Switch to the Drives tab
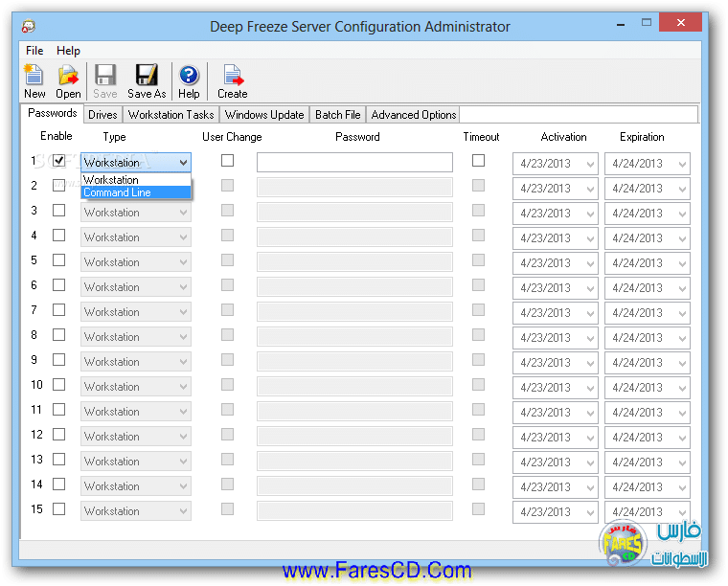The height and width of the screenshot is (586, 728). (102, 115)
